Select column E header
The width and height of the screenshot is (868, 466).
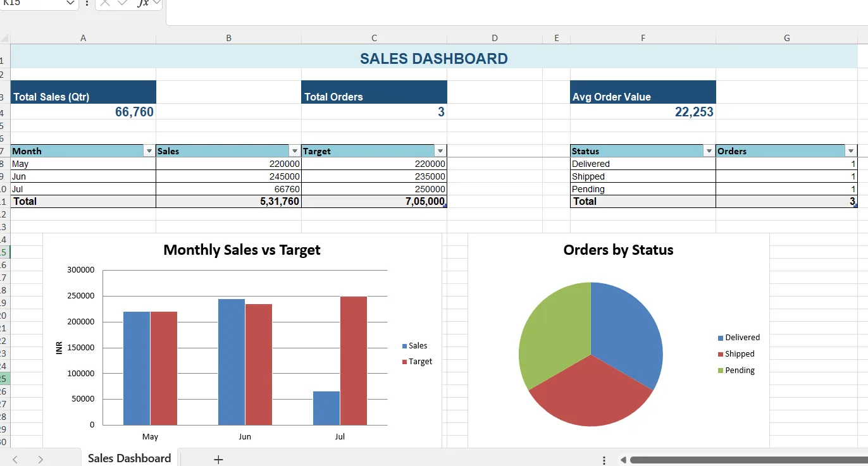tap(556, 38)
